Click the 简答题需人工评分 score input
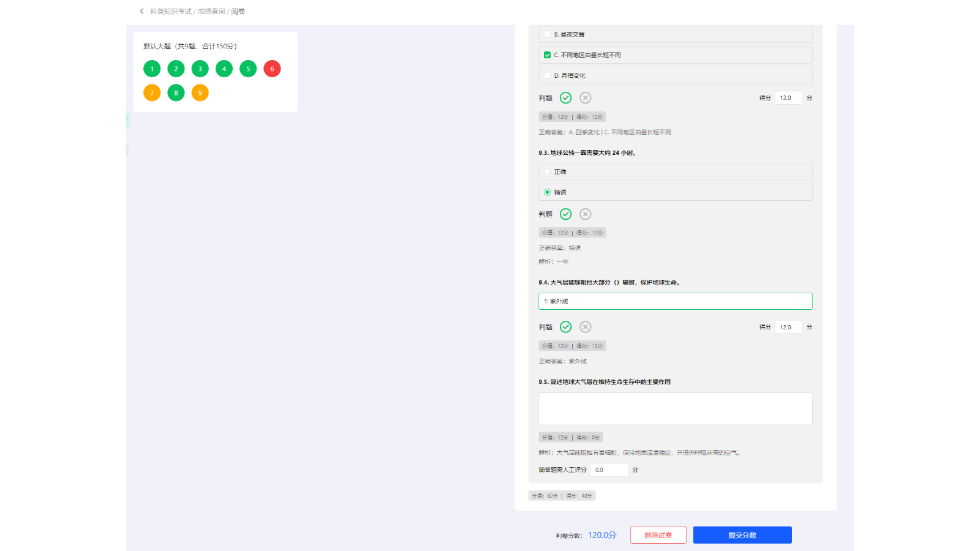The width and height of the screenshot is (980, 551). (x=609, y=470)
